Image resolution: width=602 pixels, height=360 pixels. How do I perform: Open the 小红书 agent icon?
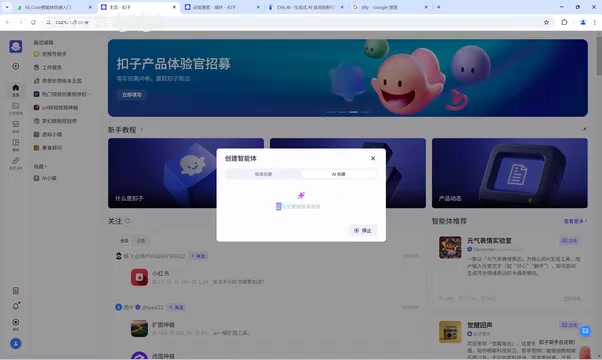(x=139, y=277)
